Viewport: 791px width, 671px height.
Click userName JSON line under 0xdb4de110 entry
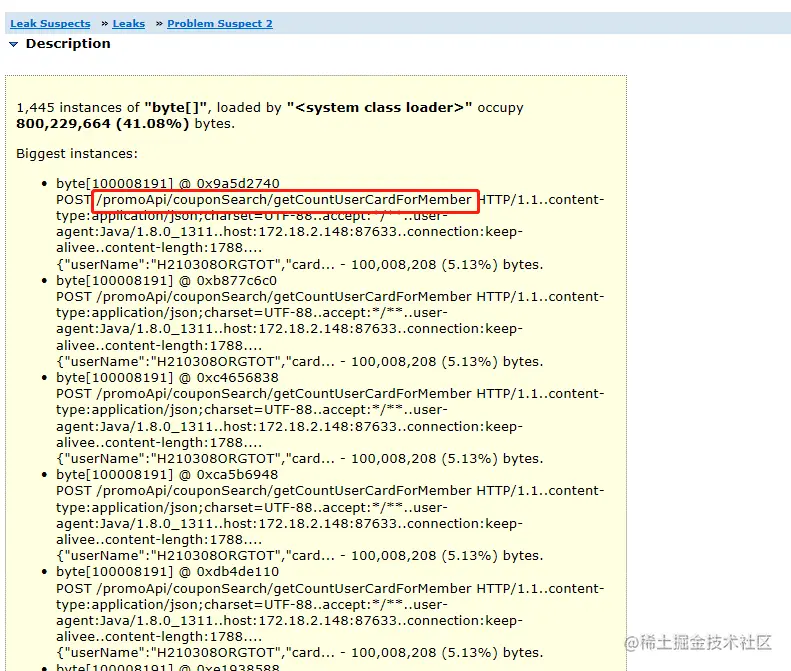tap(300, 652)
